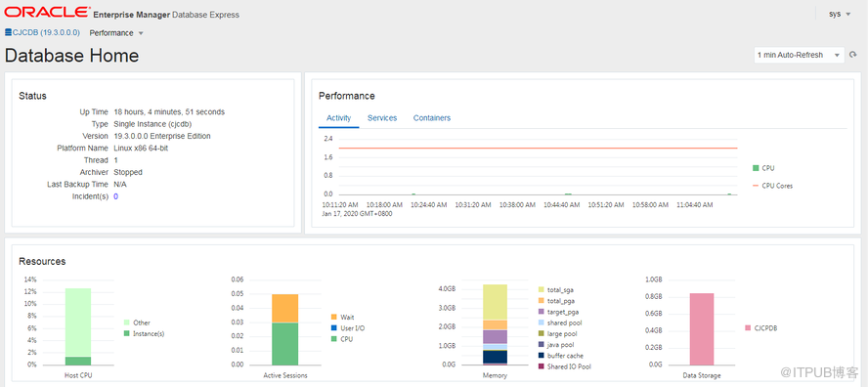
Task: Open the CJCDB (19.3.0.0.0) link
Action: (x=46, y=32)
